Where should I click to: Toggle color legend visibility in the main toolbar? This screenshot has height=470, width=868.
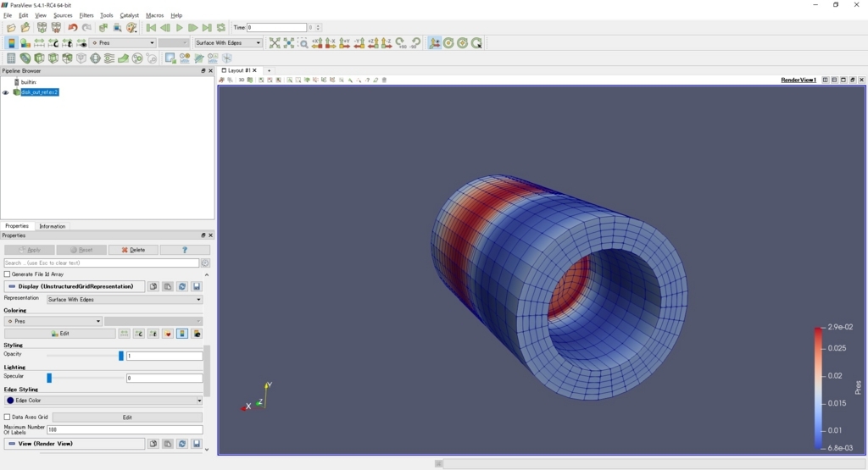click(x=11, y=43)
